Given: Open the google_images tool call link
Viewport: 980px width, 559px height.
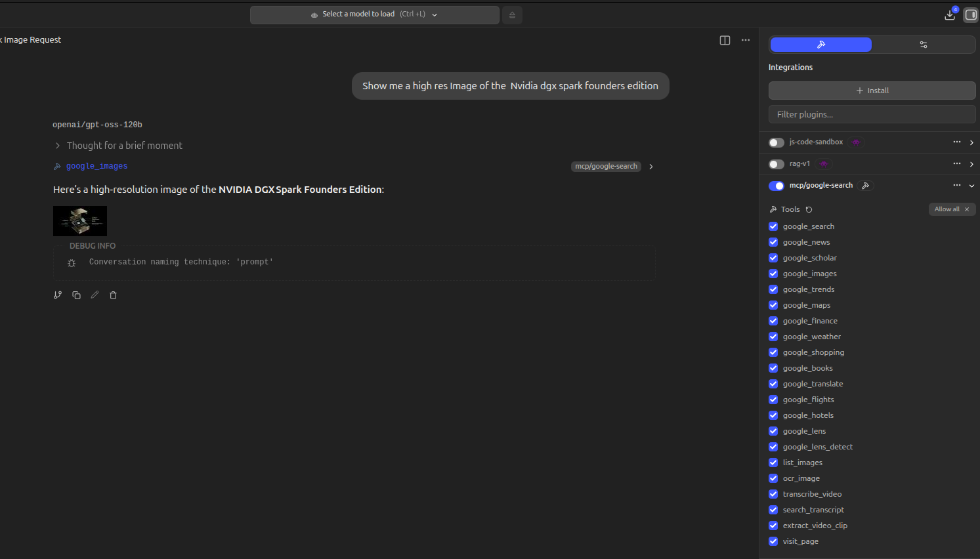Looking at the screenshot, I should pyautogui.click(x=96, y=167).
